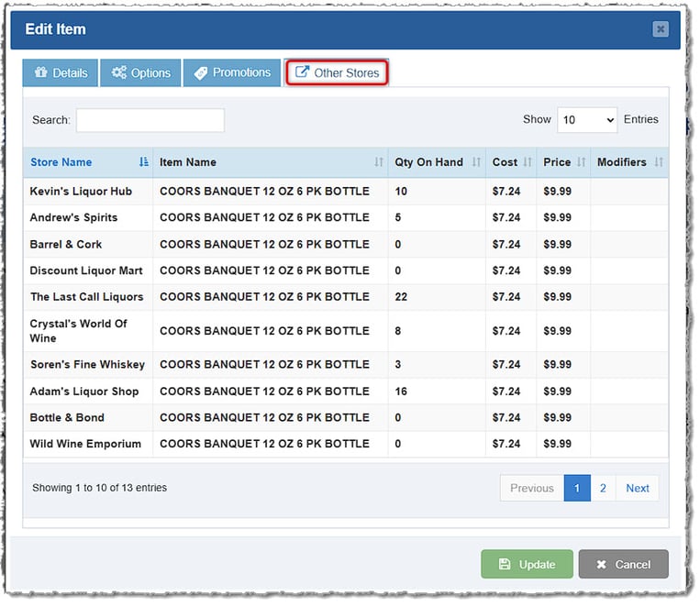
Task: Click the Previous page button
Action: [x=532, y=488]
